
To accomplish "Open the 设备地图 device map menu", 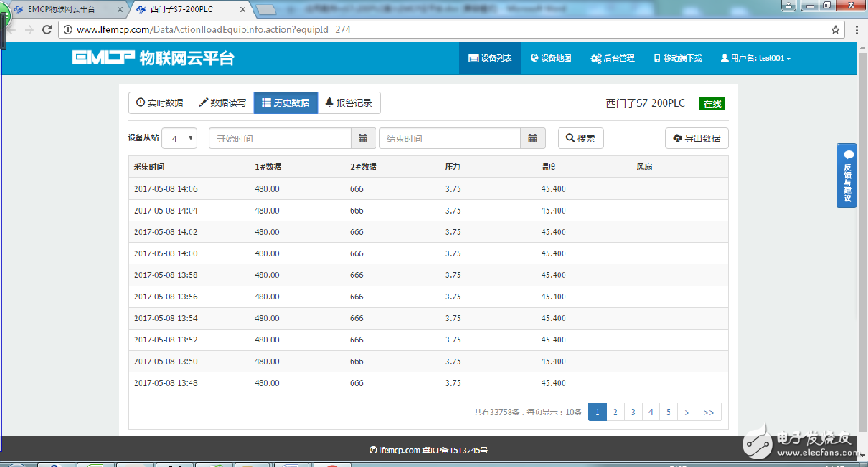I will (551, 58).
